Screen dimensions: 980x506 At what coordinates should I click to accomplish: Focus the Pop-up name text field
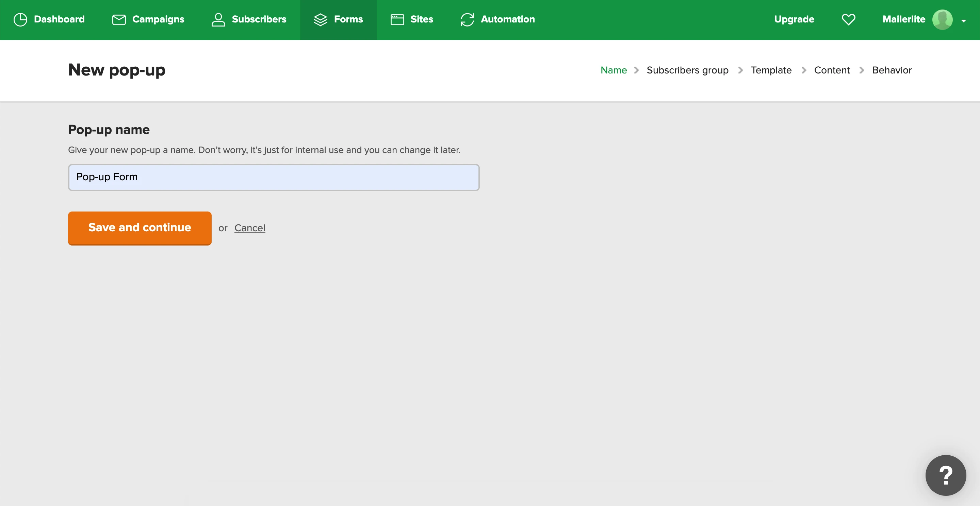(273, 177)
